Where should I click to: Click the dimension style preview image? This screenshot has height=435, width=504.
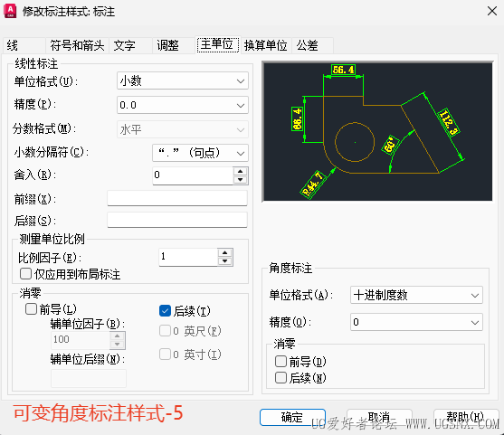click(x=377, y=132)
